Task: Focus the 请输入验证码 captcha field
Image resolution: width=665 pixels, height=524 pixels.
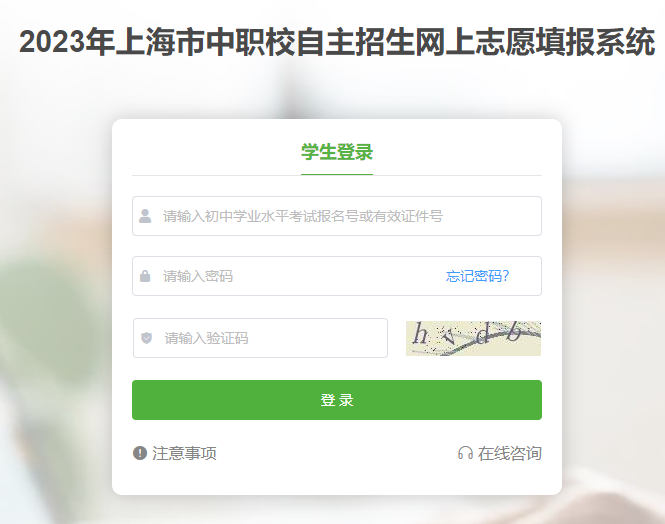Action: click(260, 338)
